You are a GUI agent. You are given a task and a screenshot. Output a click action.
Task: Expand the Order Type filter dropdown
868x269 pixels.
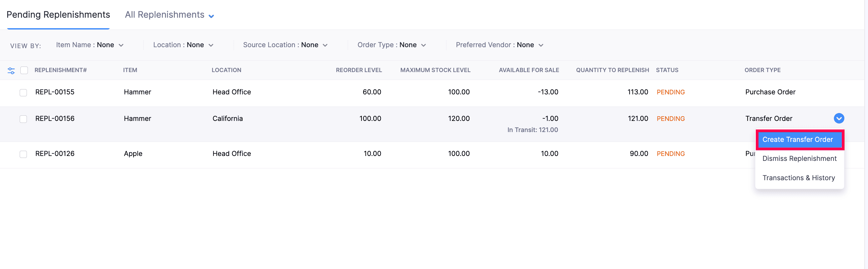pyautogui.click(x=392, y=45)
